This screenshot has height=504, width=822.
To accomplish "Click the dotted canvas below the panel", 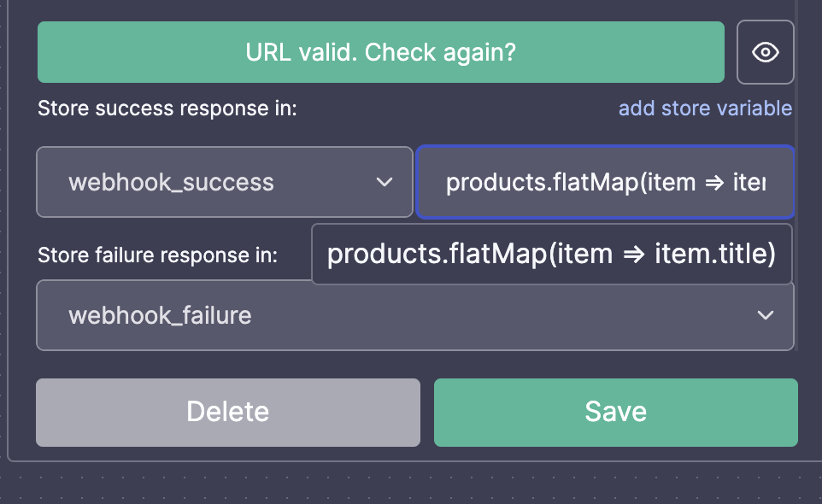I will [x=411, y=484].
